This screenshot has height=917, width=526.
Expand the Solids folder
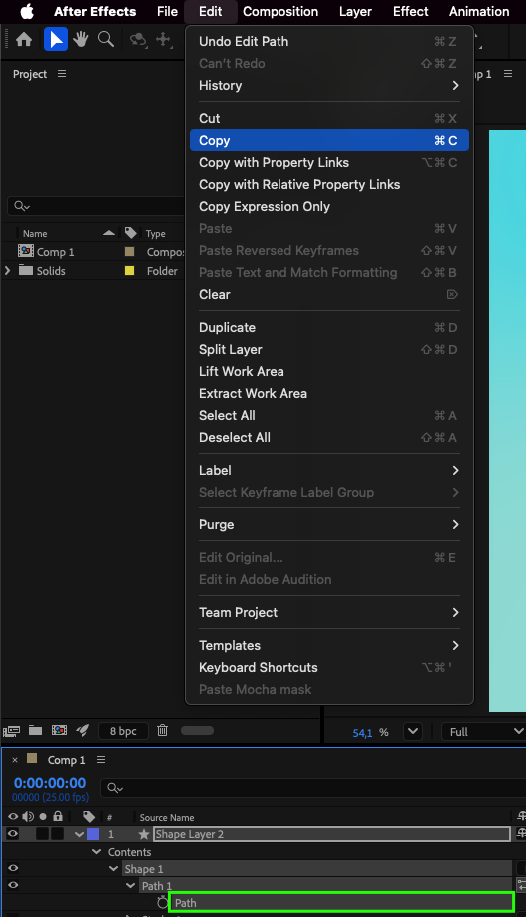coord(8,270)
